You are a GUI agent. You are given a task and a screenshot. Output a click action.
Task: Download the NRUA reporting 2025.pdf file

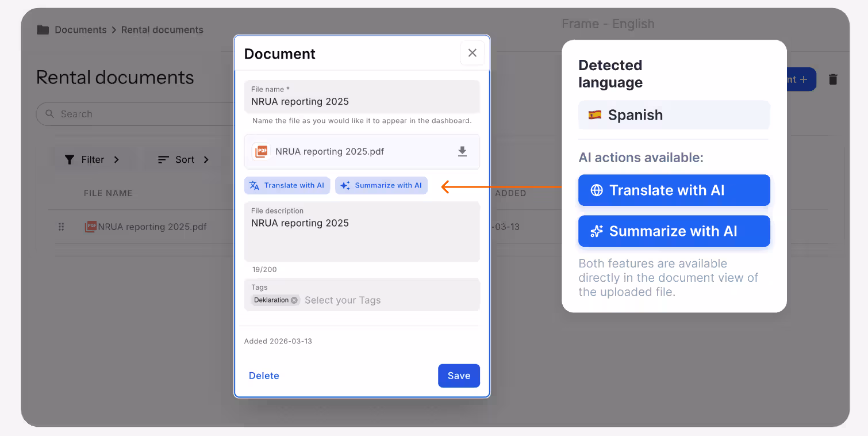click(x=462, y=151)
